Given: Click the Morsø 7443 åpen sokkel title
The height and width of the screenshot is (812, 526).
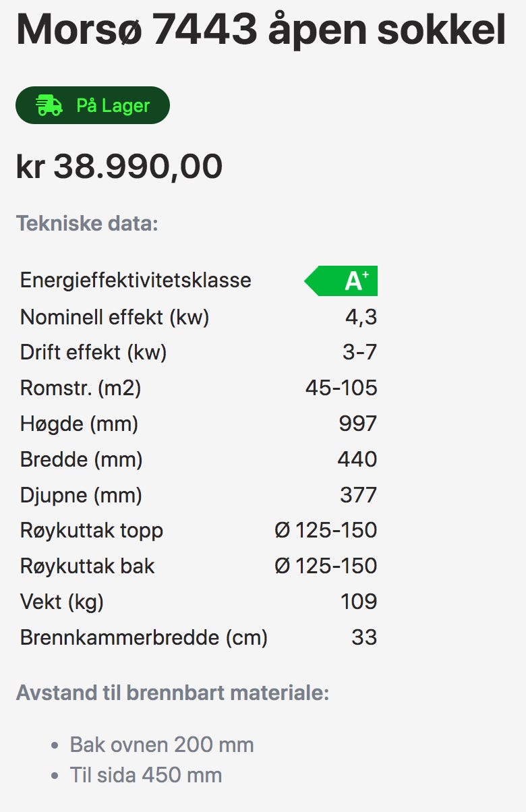Looking at the screenshot, I should click(x=260, y=28).
